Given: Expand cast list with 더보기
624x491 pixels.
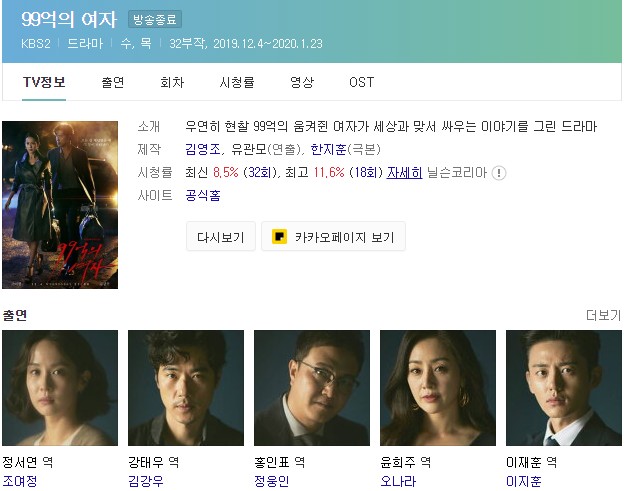Looking at the screenshot, I should click(x=603, y=315).
